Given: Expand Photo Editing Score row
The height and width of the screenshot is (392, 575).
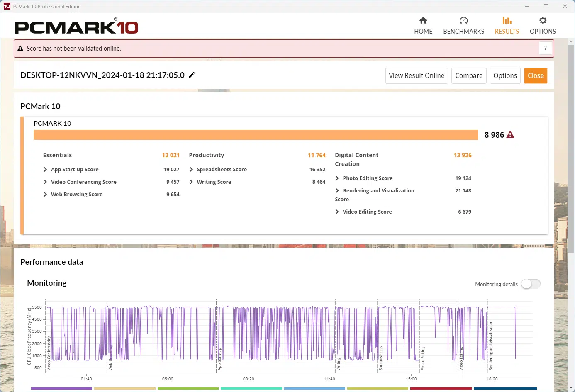Looking at the screenshot, I should click(x=337, y=178).
